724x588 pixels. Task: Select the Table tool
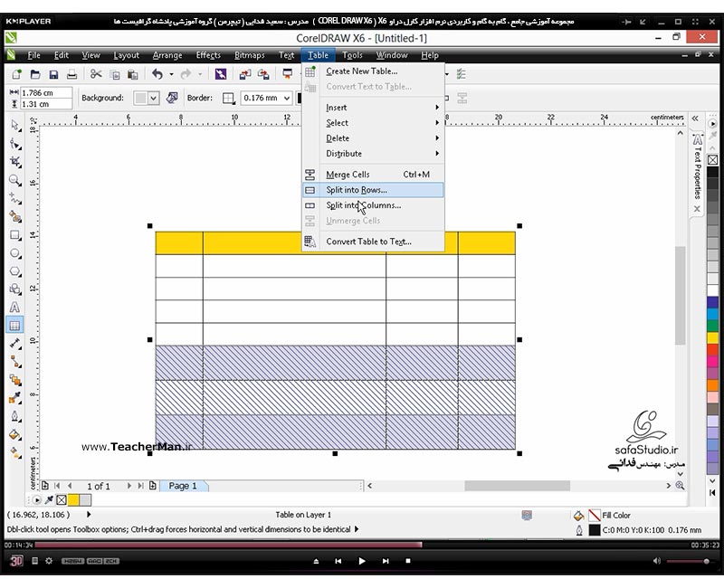click(x=15, y=326)
